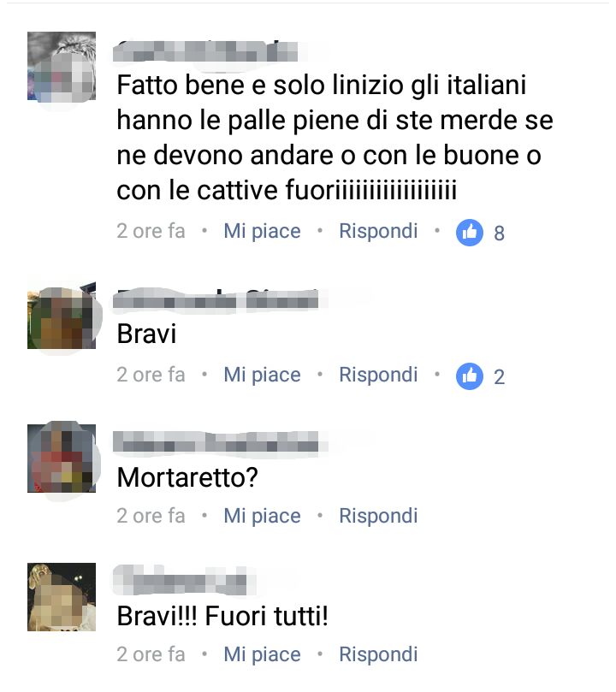This screenshot has height=692, width=616.
Task: Click Mi piace under the Mortaretto? comment
Action: pos(262,516)
